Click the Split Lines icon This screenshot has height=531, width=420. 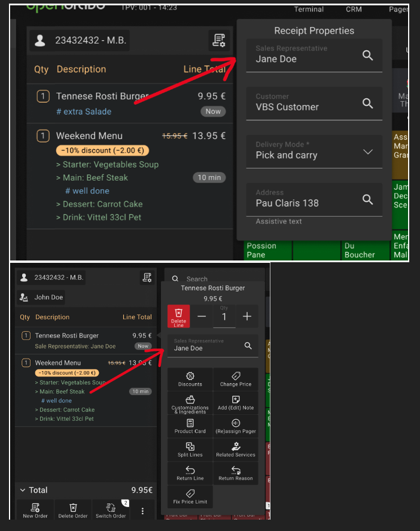[190, 447]
